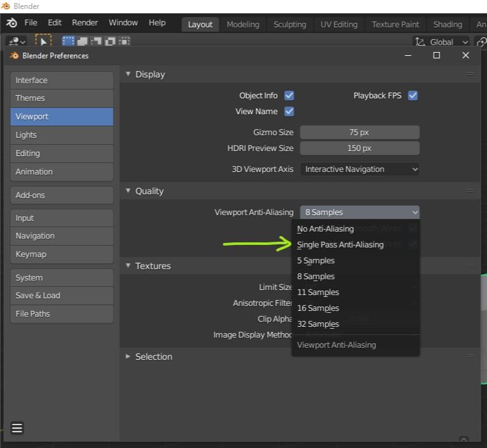The height and width of the screenshot is (448, 487).
Task: Maximize the Blender Preferences window
Action: pyautogui.click(x=437, y=55)
